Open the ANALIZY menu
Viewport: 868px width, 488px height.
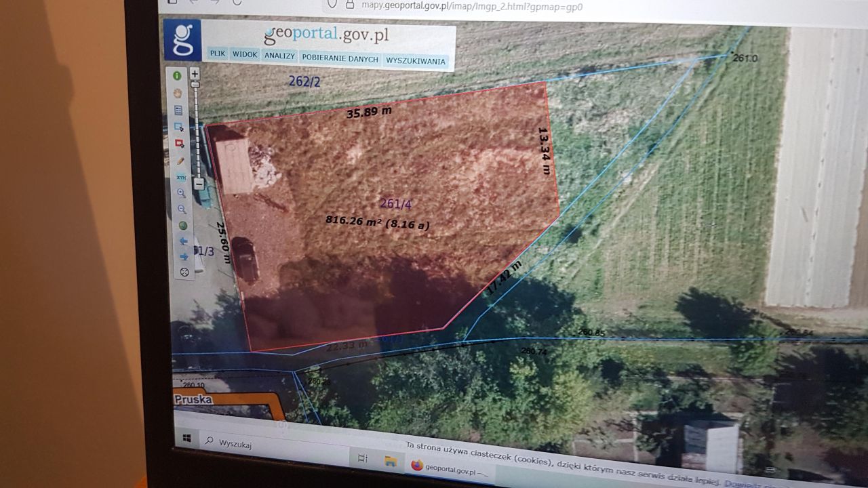click(279, 56)
